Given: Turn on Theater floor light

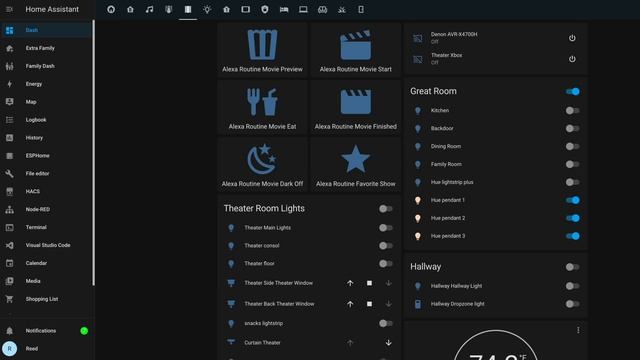Looking at the screenshot, I should click(386, 264).
